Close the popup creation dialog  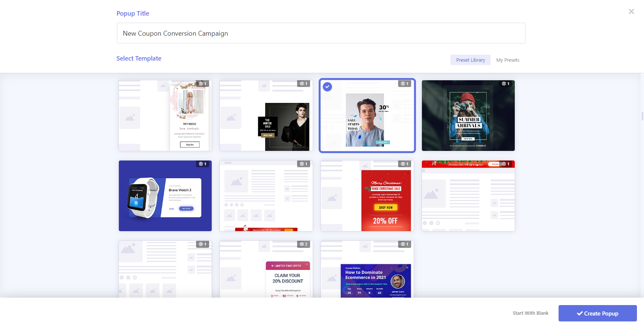coord(631,12)
